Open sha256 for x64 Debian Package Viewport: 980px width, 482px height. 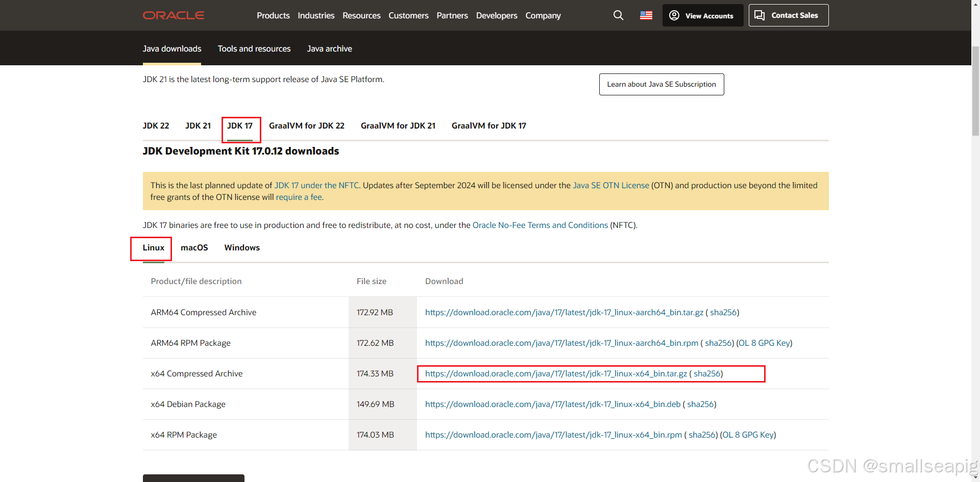click(700, 404)
